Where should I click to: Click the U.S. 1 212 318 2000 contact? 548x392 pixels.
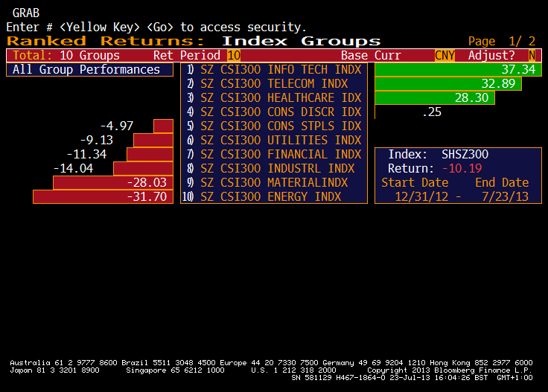pyautogui.click(x=293, y=370)
